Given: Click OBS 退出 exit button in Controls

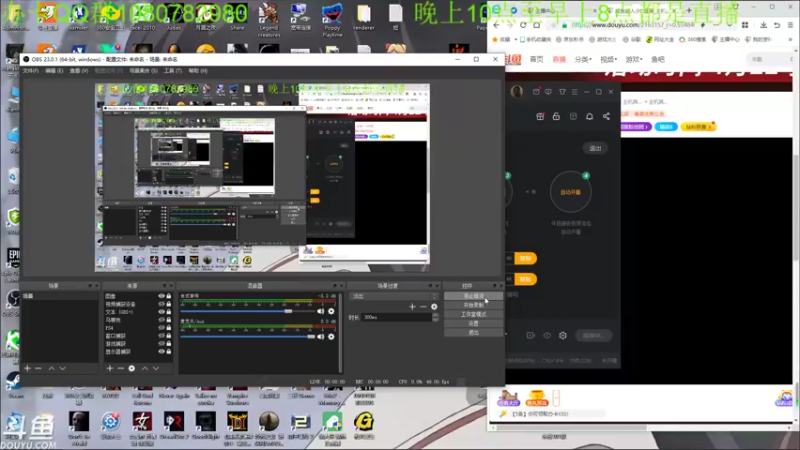Looking at the screenshot, I should (473, 333).
